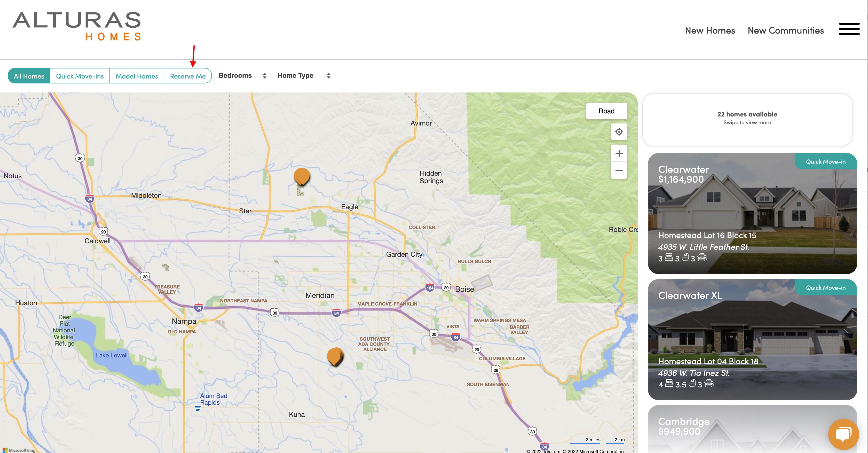Click the Swipe to view more text
The image size is (868, 453).
[x=747, y=123]
